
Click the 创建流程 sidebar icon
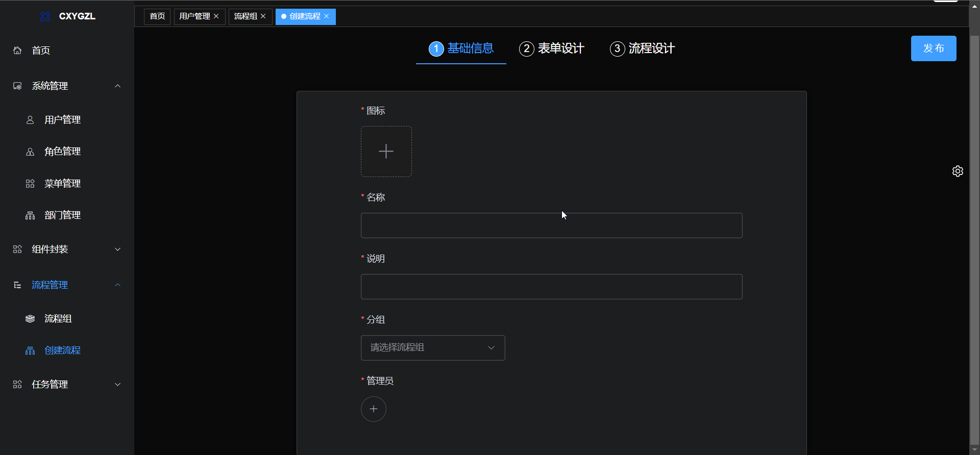(x=30, y=350)
